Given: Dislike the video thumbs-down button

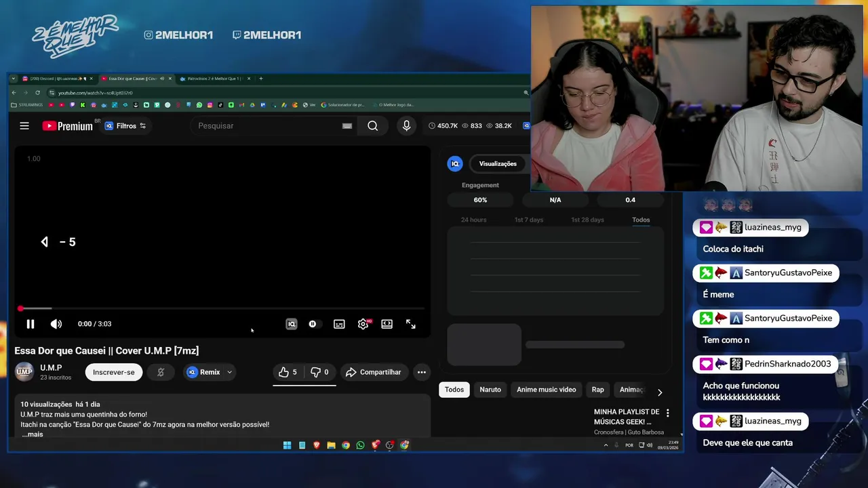Looking at the screenshot, I should [319, 372].
